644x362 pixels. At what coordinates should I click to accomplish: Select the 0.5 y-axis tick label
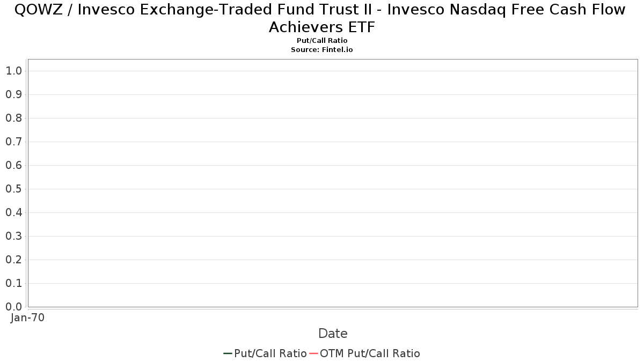(x=13, y=189)
